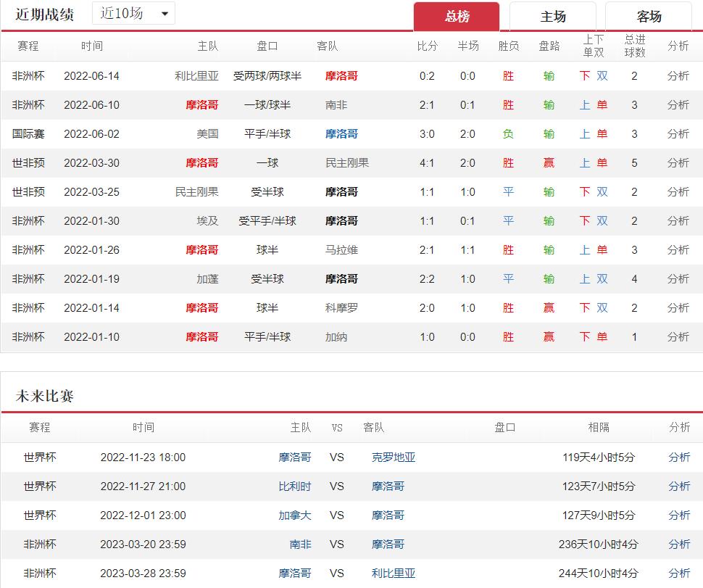
Task: Click the 近期战绩 section heading
Action: click(x=44, y=15)
